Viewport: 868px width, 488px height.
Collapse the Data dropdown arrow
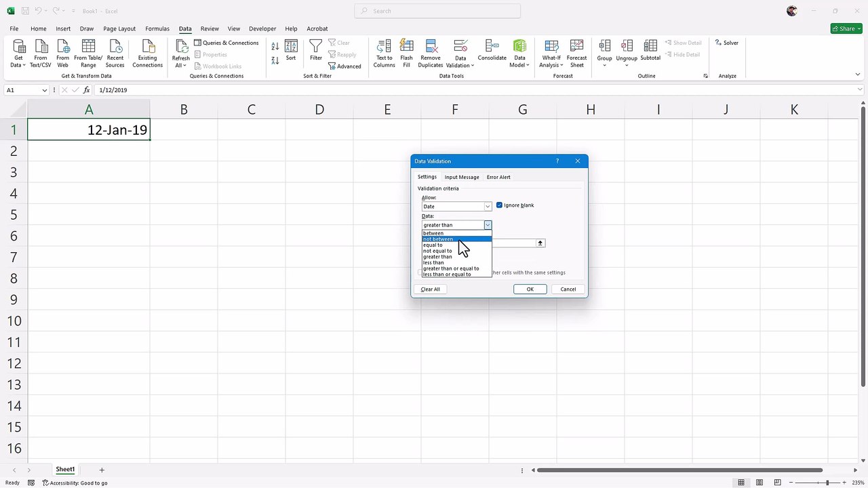(x=487, y=225)
